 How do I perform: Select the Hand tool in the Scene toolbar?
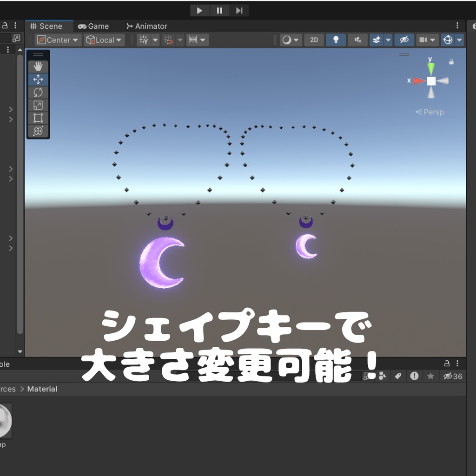38,66
